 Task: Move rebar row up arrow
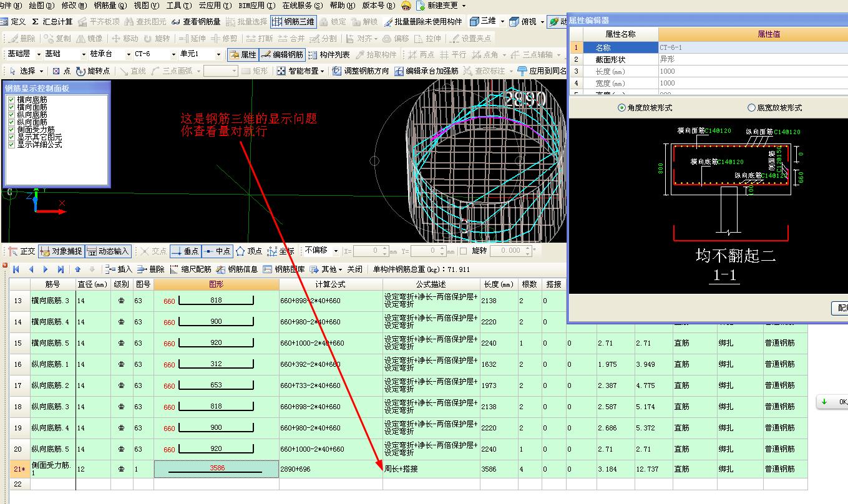(x=78, y=269)
